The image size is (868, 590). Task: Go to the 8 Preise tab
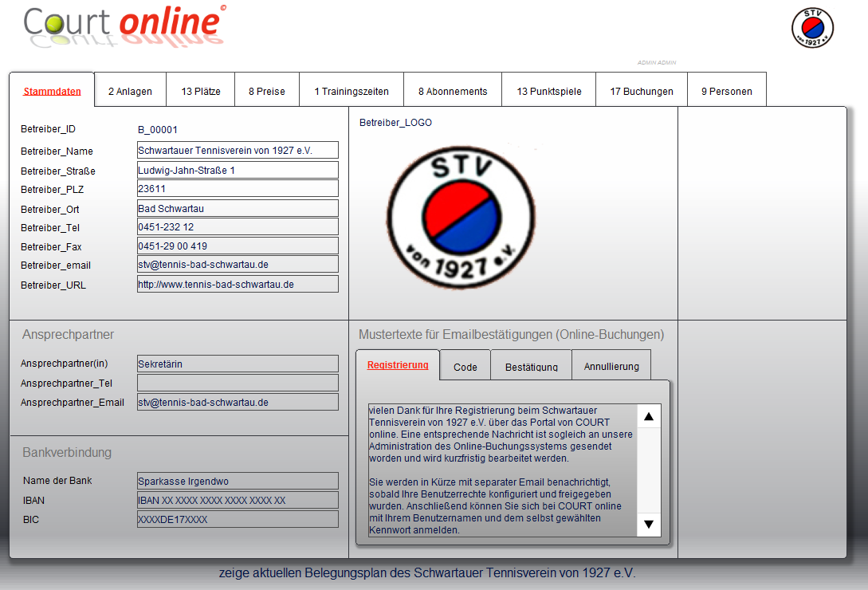[267, 92]
